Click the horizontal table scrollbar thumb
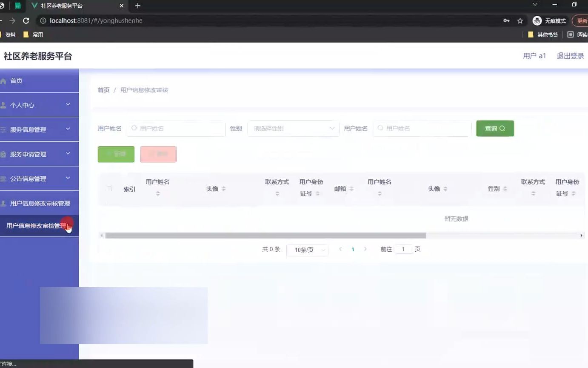This screenshot has height=368, width=588. (265, 236)
